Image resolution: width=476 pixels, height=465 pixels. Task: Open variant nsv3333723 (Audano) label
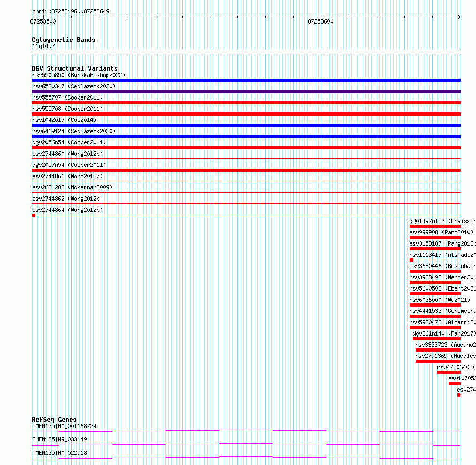[x=446, y=345]
